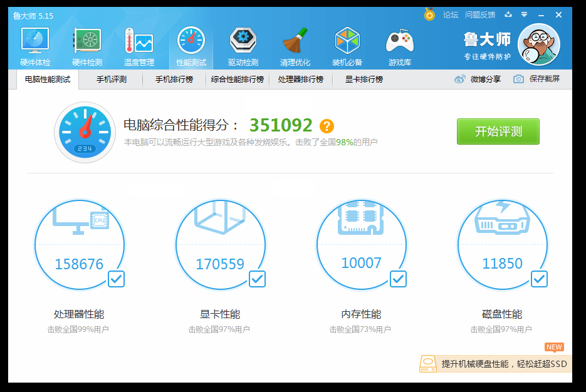
Task: Close the 鲁大师 window
Action: point(558,15)
